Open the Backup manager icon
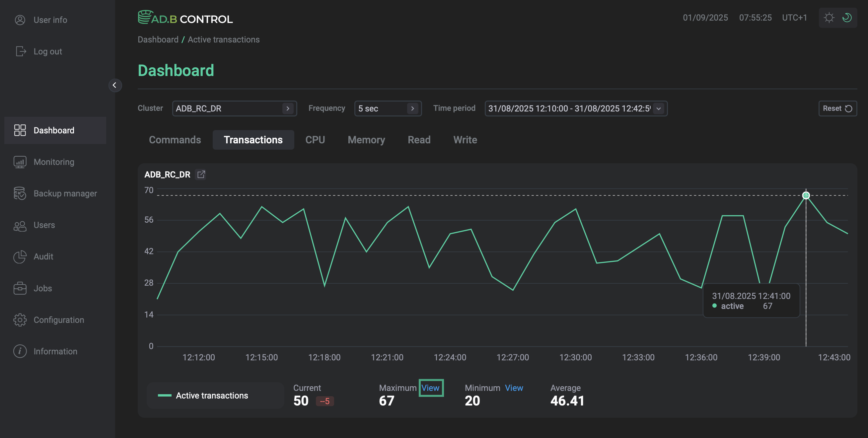 20,193
